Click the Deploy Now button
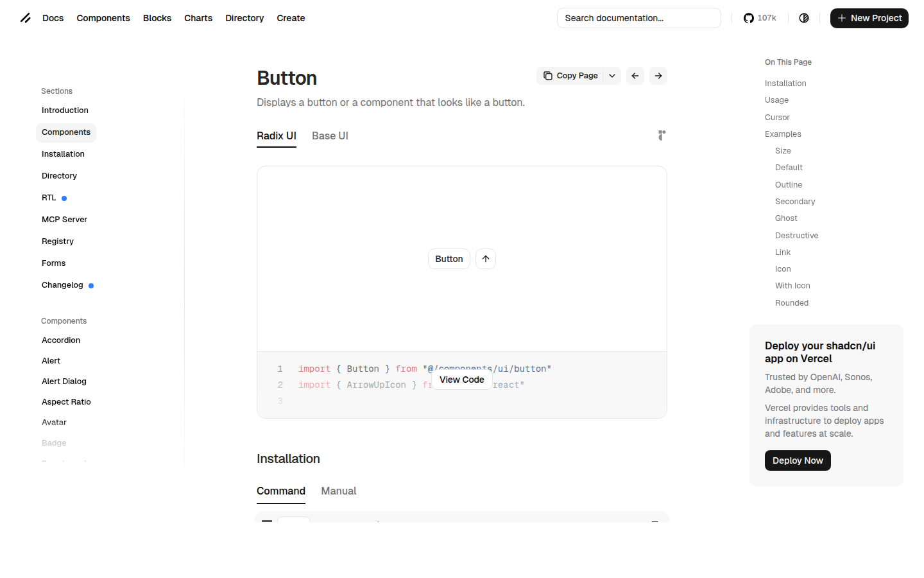This screenshot has width=924, height=578. coord(798,460)
